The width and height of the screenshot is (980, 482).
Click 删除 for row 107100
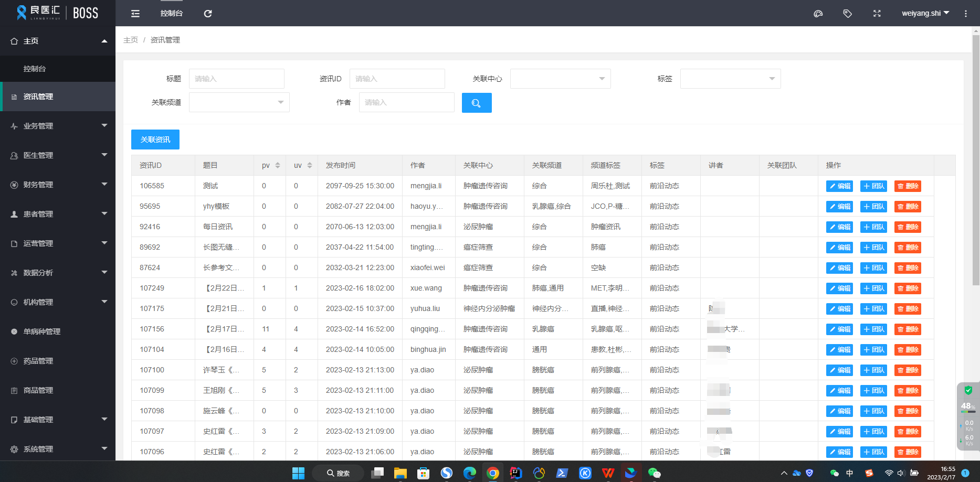coord(908,370)
